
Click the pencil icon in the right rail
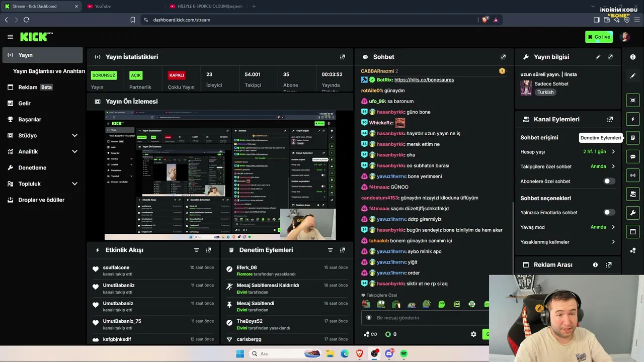(x=633, y=76)
